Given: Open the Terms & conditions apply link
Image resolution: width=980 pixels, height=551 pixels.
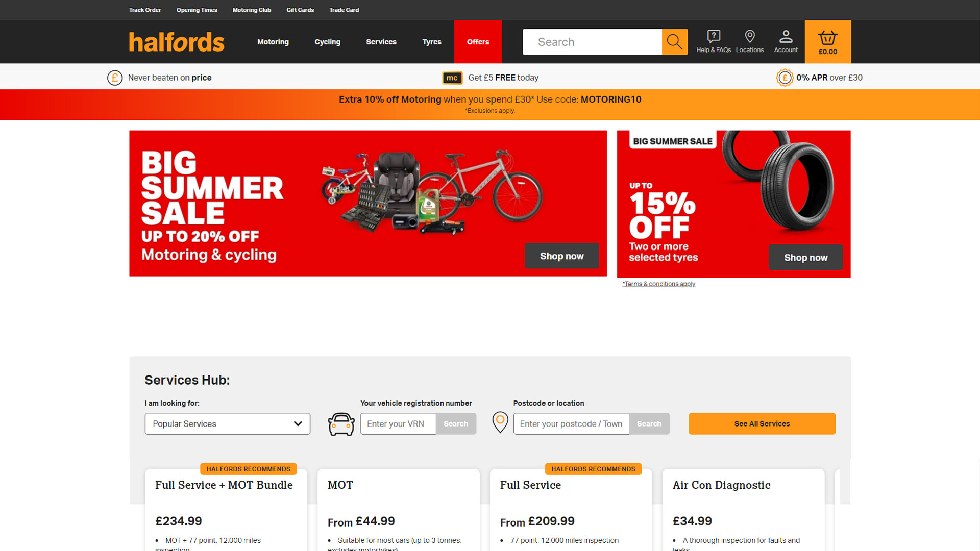Looking at the screenshot, I should click(x=659, y=284).
